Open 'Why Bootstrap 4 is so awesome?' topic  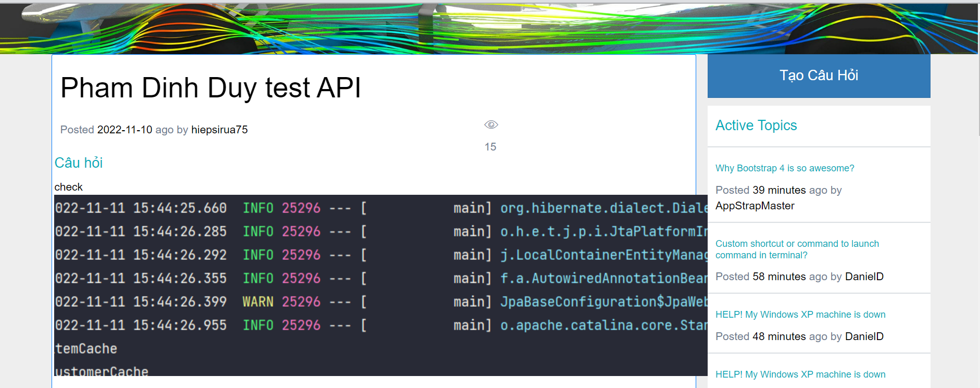coord(785,168)
